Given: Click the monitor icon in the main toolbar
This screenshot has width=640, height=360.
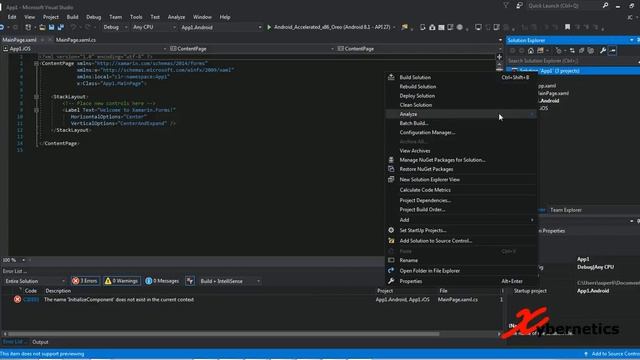Looking at the screenshot, I should pos(478,27).
